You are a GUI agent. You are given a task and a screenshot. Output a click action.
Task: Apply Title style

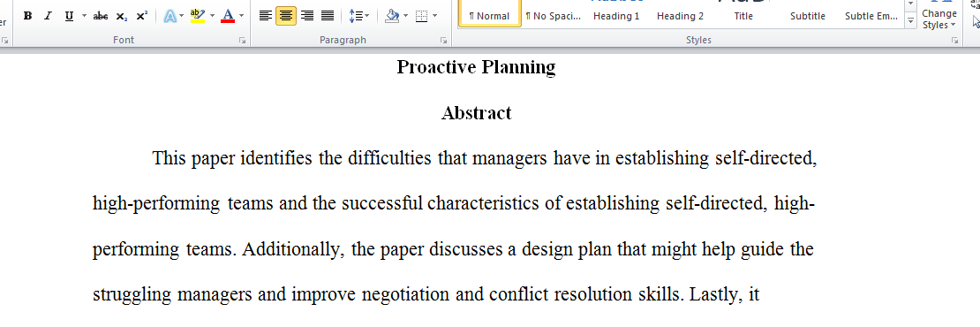743,14
